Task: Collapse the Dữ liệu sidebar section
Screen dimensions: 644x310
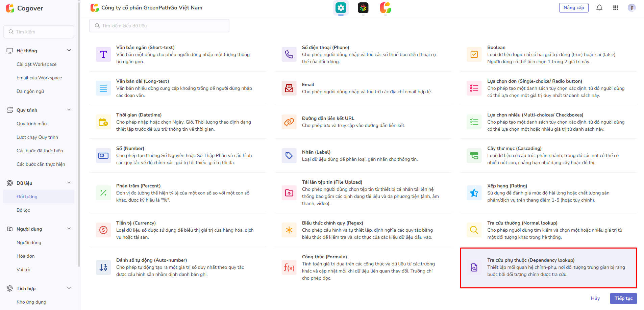Action: [x=69, y=183]
